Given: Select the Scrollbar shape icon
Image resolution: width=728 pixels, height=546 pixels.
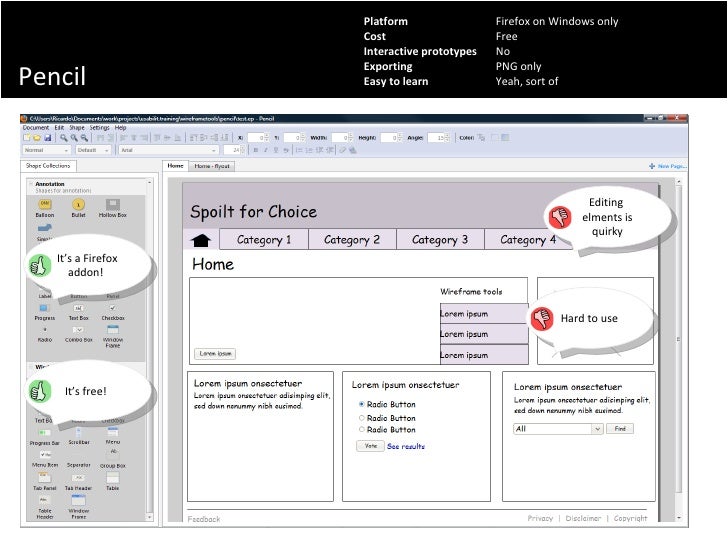Looking at the screenshot, I should (x=78, y=432).
